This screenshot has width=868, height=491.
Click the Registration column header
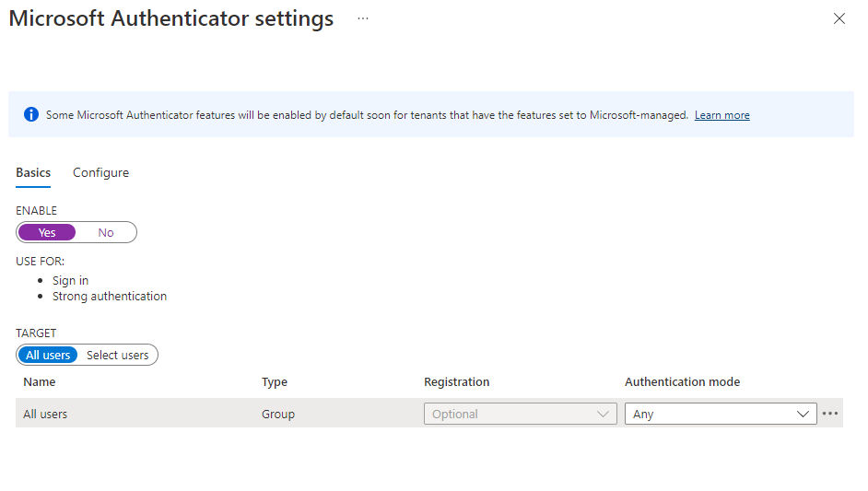click(x=456, y=381)
